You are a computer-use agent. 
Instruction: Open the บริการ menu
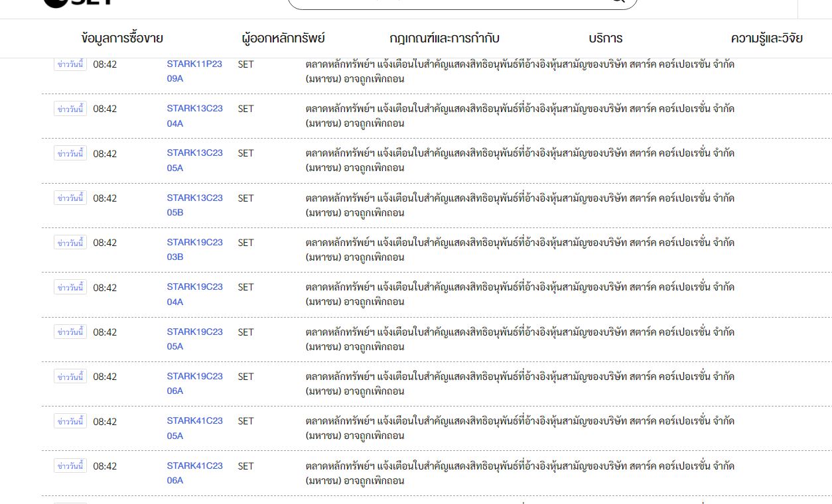coord(606,38)
